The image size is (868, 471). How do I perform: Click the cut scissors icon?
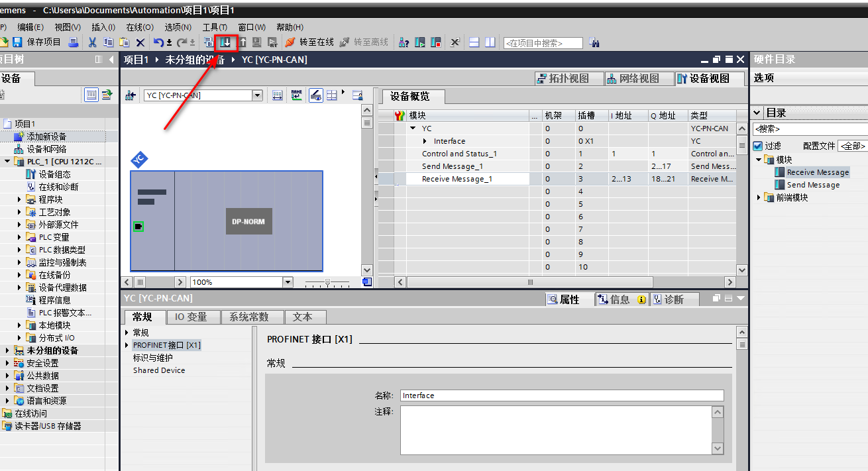93,42
